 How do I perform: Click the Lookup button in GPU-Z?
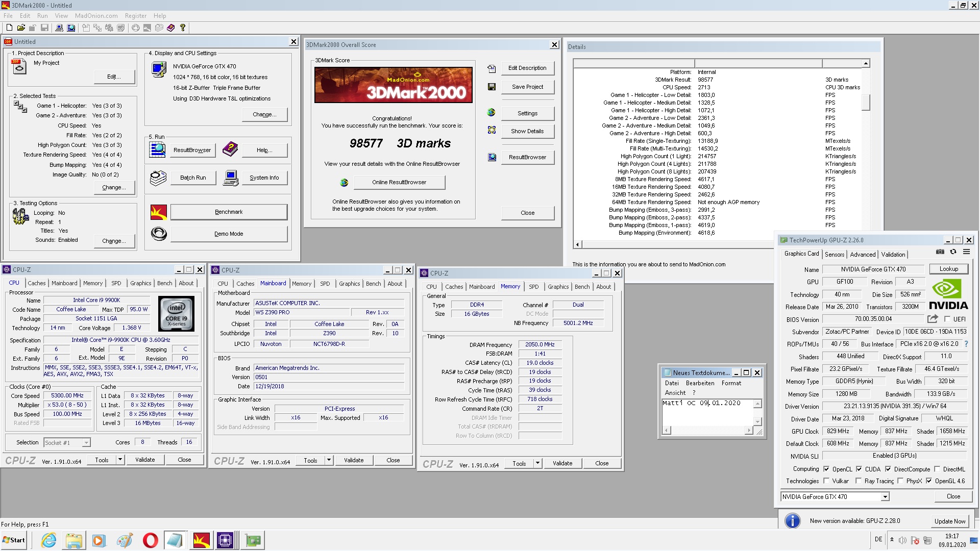949,269
